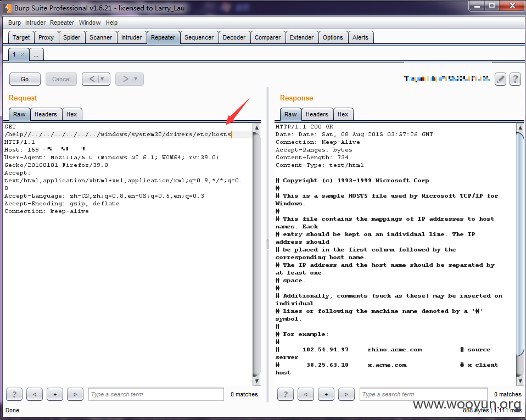Image resolution: width=526 pixels, height=420 pixels.
Task: Select the Request Hex view tab
Action: pyautogui.click(x=72, y=114)
